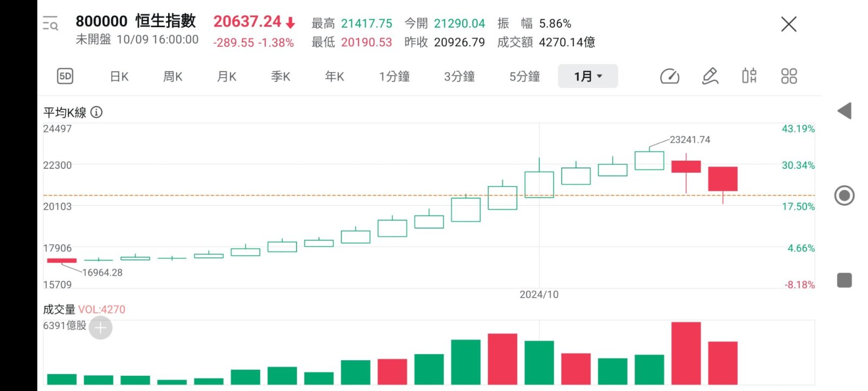Image resolution: width=868 pixels, height=391 pixels.
Task: Tap previous close value 20926.79
Action: (459, 42)
